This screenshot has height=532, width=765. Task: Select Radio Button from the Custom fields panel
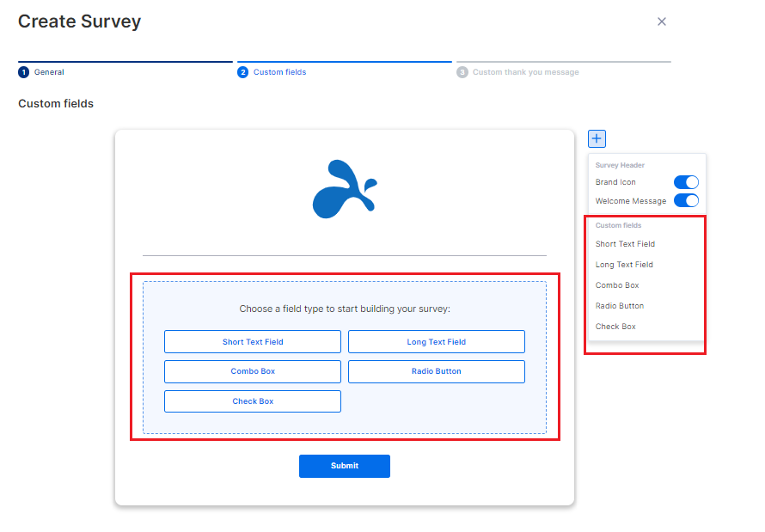tap(620, 305)
